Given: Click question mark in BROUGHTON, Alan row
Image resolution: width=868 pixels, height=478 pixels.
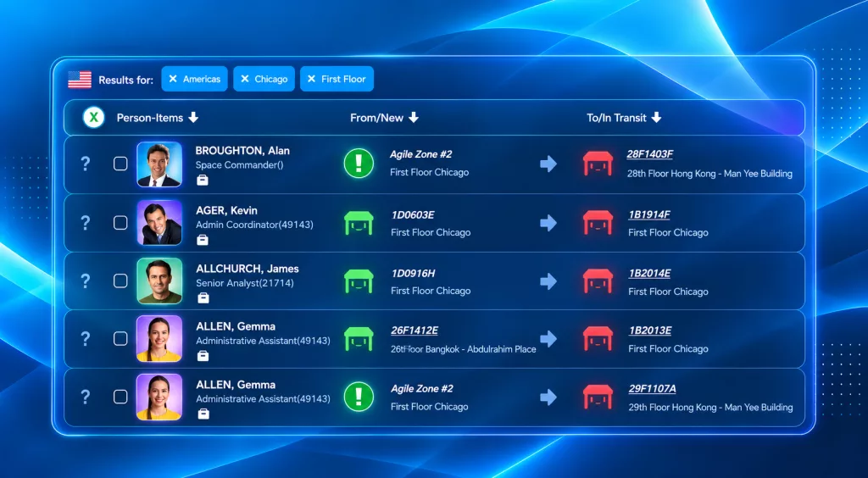Looking at the screenshot, I should [x=86, y=164].
